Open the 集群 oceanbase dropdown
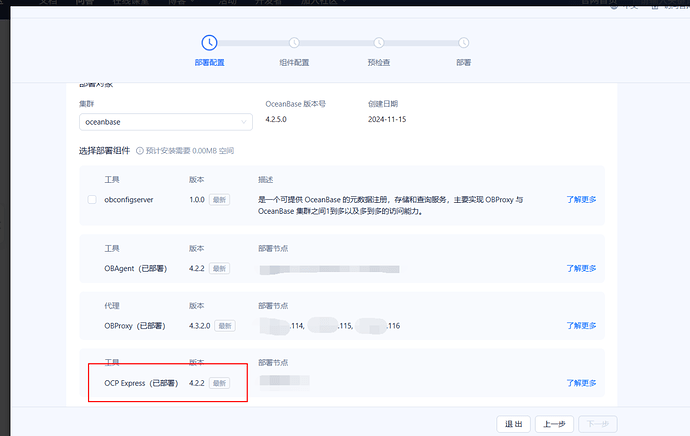690x436 pixels. [x=166, y=122]
